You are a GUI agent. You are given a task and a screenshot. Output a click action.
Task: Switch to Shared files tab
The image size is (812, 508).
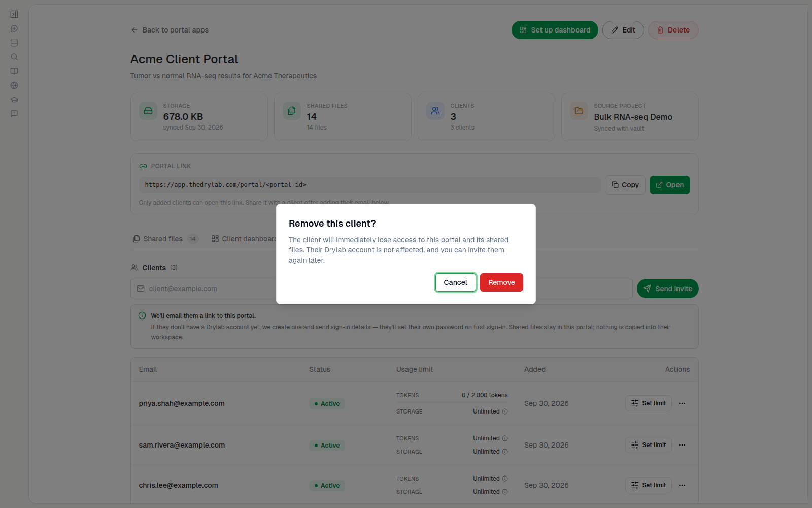[165, 239]
